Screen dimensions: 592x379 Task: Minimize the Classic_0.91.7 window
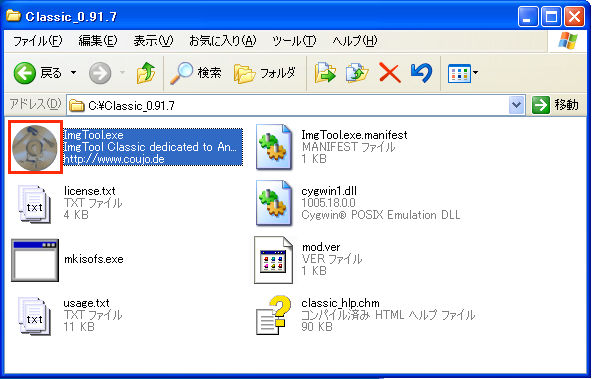click(x=528, y=17)
